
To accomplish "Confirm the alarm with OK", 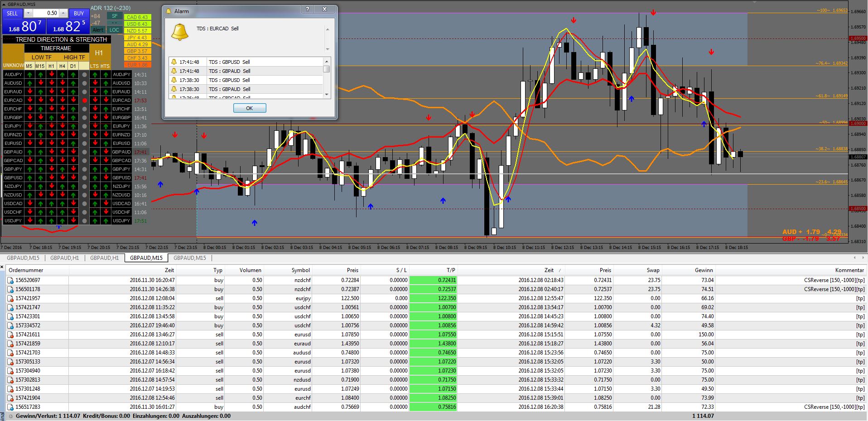I will 250,108.
